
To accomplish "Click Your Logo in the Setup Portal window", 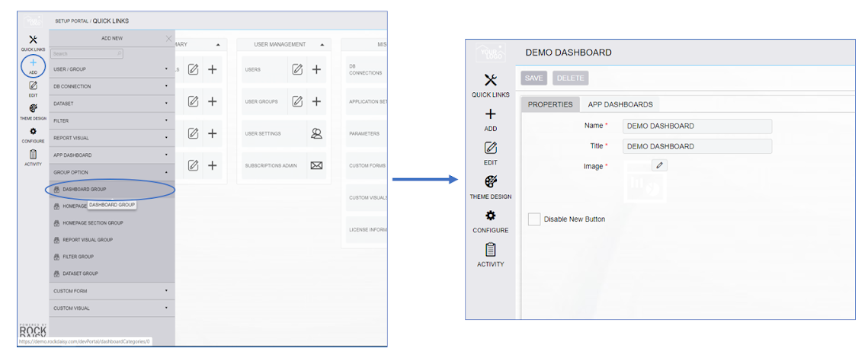I will 33,21.
